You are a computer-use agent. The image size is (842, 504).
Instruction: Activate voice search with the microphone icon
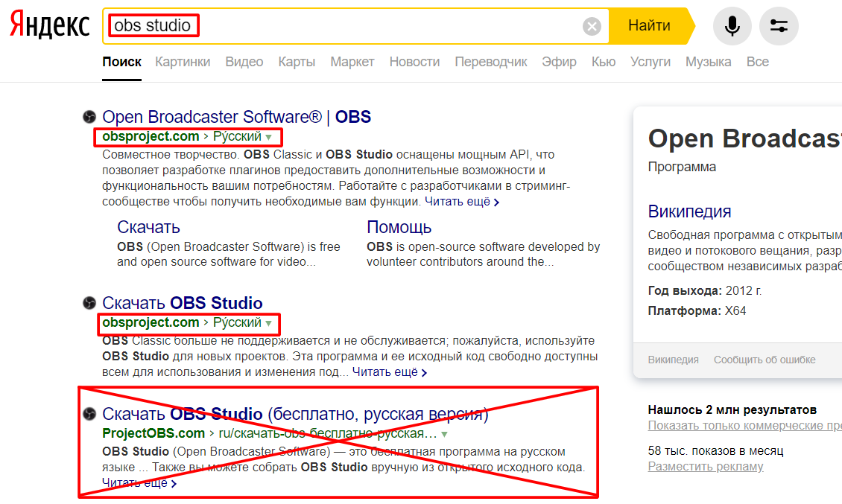732,25
